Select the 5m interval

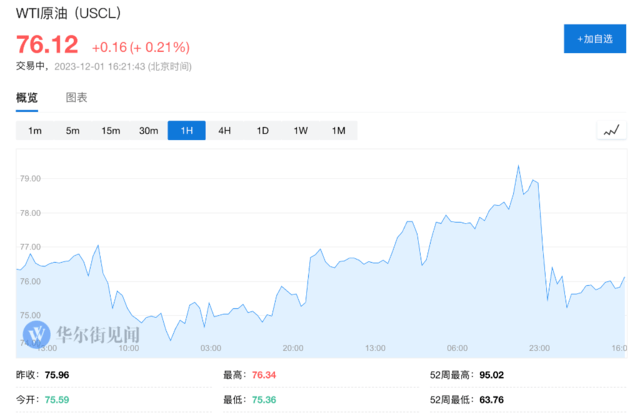pyautogui.click(x=73, y=131)
